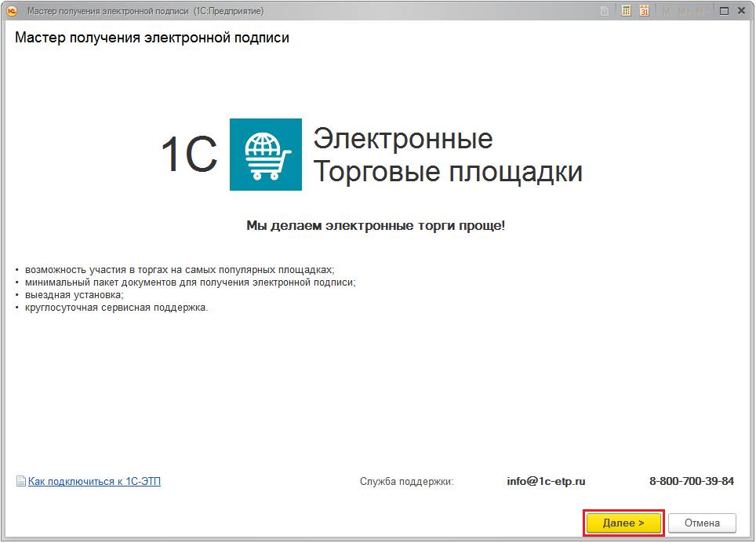Click the bullet выездная установка

75,294
